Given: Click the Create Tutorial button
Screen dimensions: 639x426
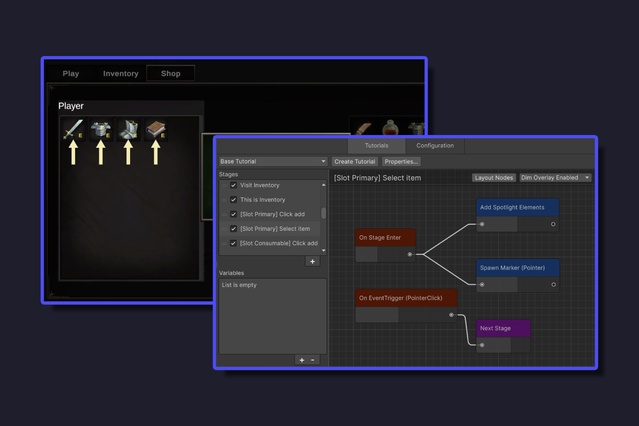Looking at the screenshot, I should 355,161.
